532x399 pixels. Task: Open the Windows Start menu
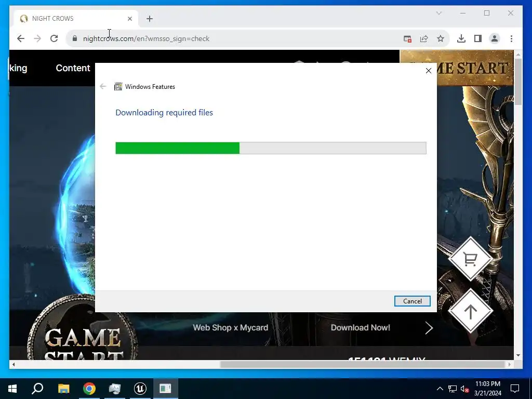coord(12,389)
